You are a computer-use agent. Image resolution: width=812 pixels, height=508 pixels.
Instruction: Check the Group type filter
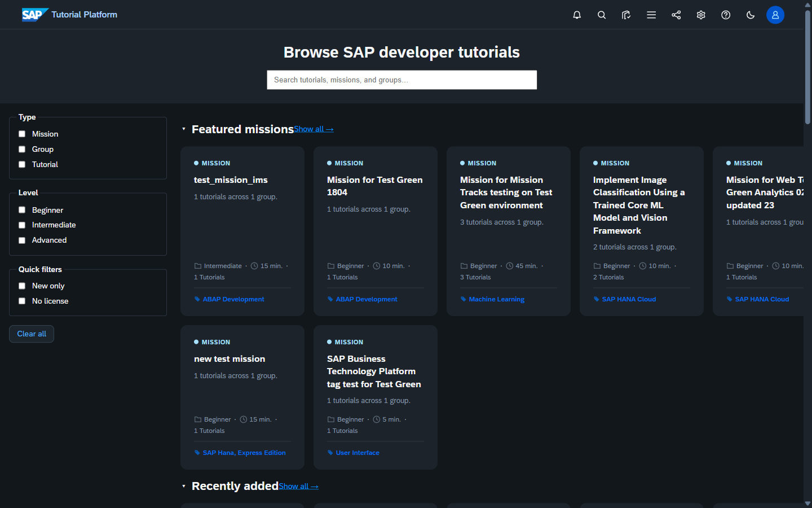tap(22, 149)
